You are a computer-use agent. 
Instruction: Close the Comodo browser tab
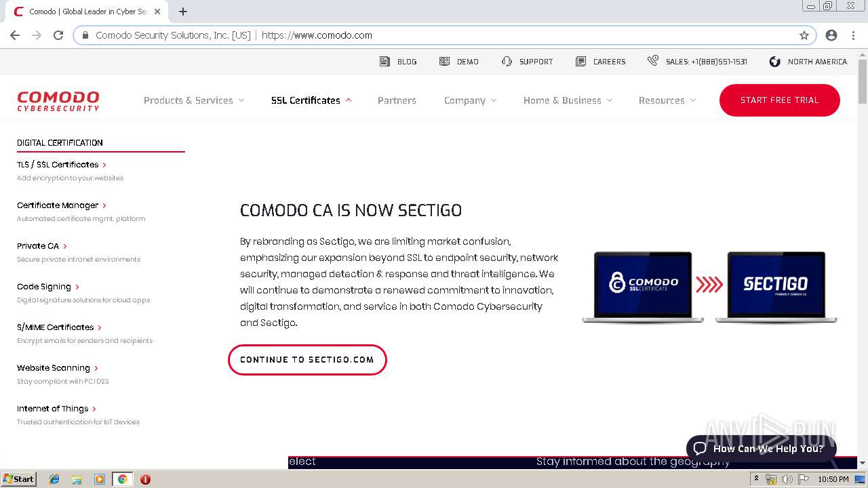click(x=157, y=12)
